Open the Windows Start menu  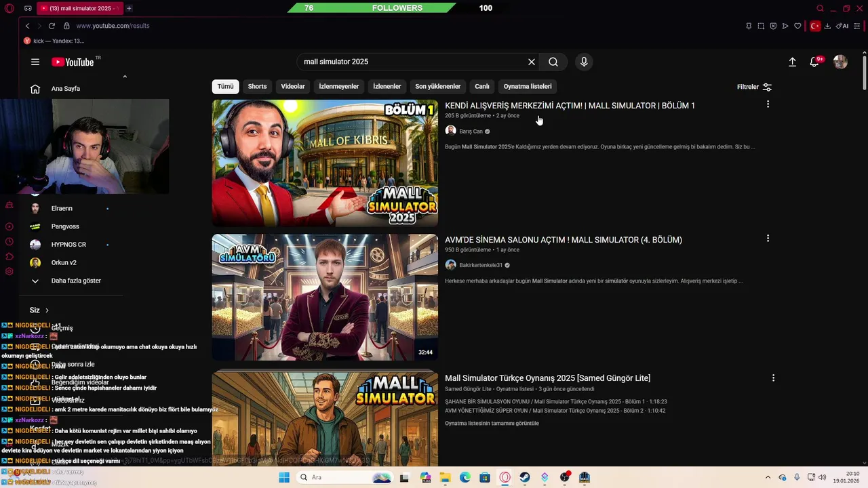click(x=284, y=477)
